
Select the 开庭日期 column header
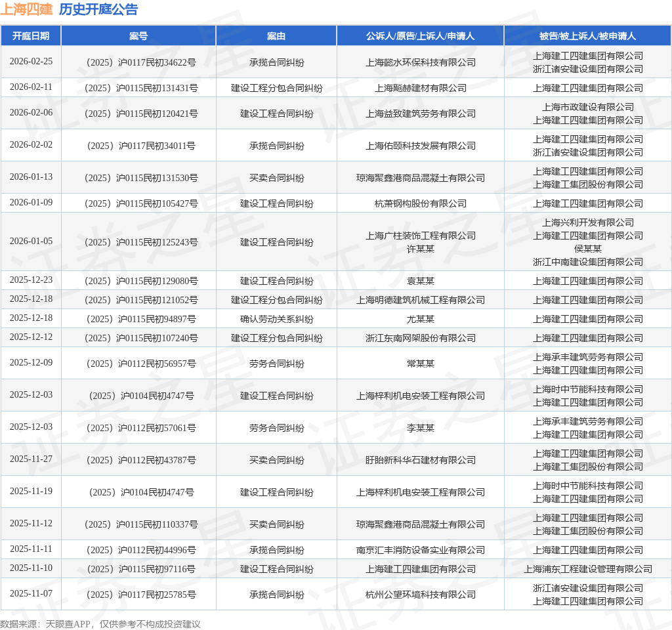point(31,36)
